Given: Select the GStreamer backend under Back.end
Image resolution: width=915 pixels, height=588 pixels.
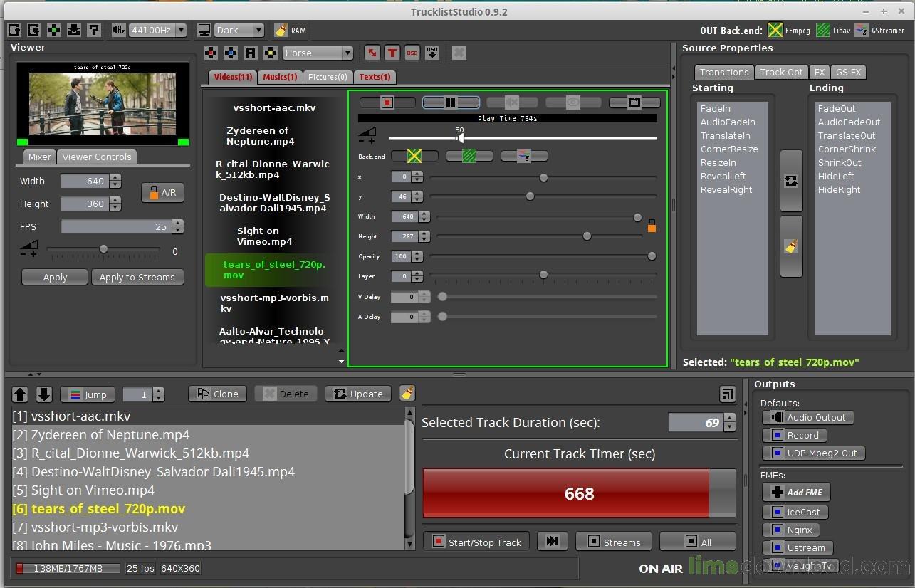Looking at the screenshot, I should (x=524, y=156).
